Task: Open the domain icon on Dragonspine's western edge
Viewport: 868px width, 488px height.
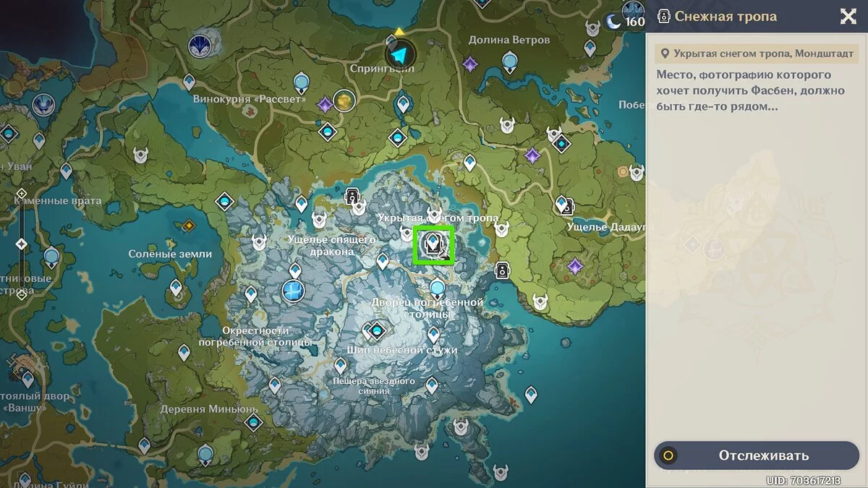Action: 224,200
